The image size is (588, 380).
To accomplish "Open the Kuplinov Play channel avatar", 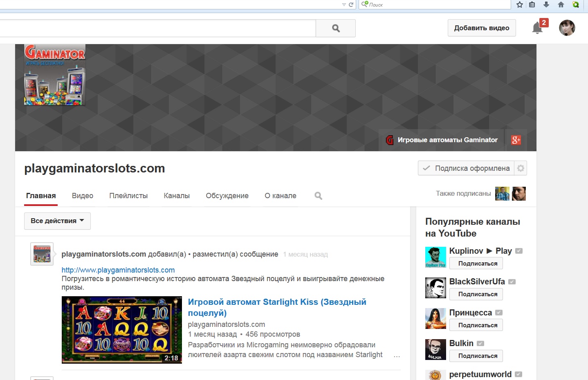I will pyautogui.click(x=435, y=257).
